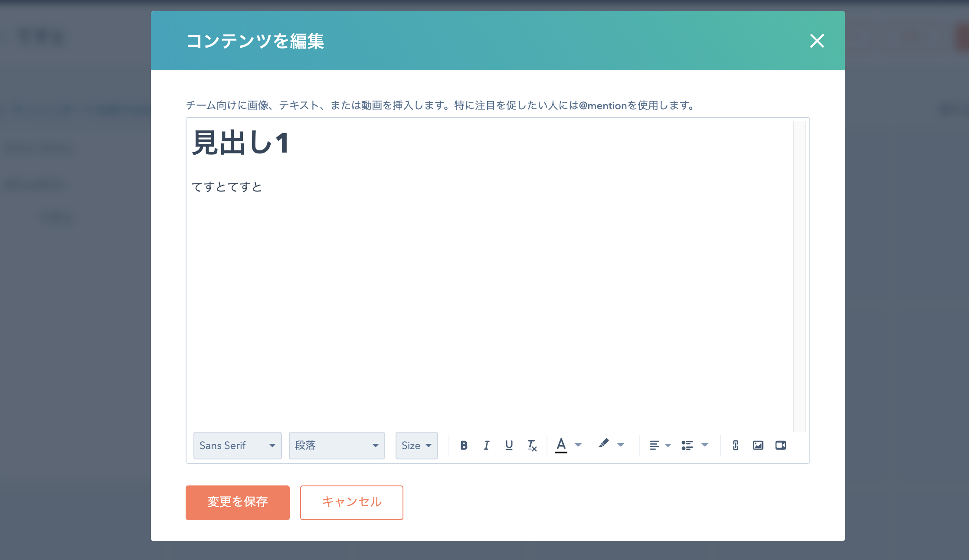
Task: Insert a video using the camera icon
Action: pyautogui.click(x=781, y=445)
